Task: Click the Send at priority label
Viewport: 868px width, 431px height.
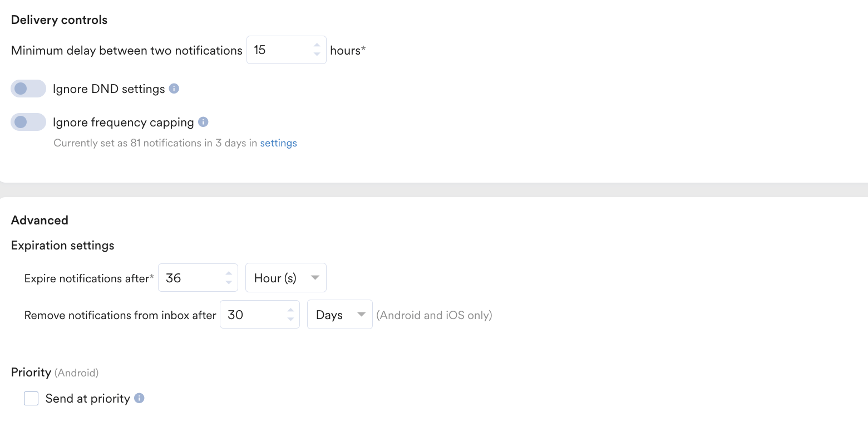Action: [88, 399]
